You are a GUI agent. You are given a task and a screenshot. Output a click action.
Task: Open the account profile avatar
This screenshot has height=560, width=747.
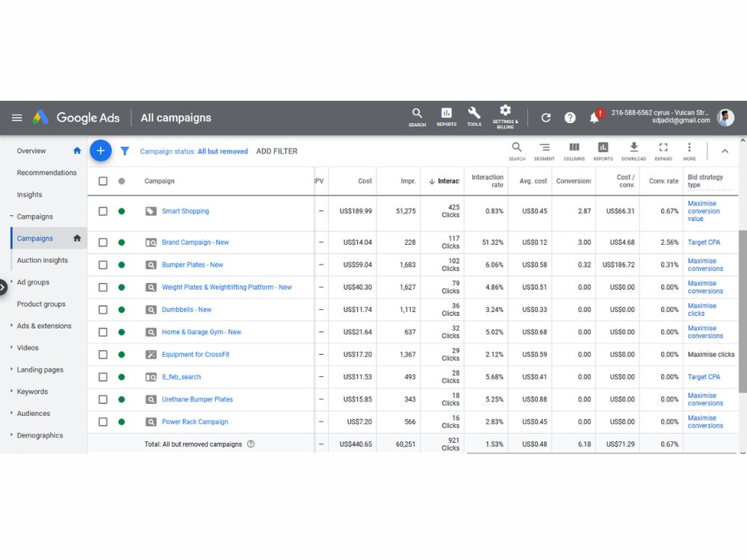point(725,117)
